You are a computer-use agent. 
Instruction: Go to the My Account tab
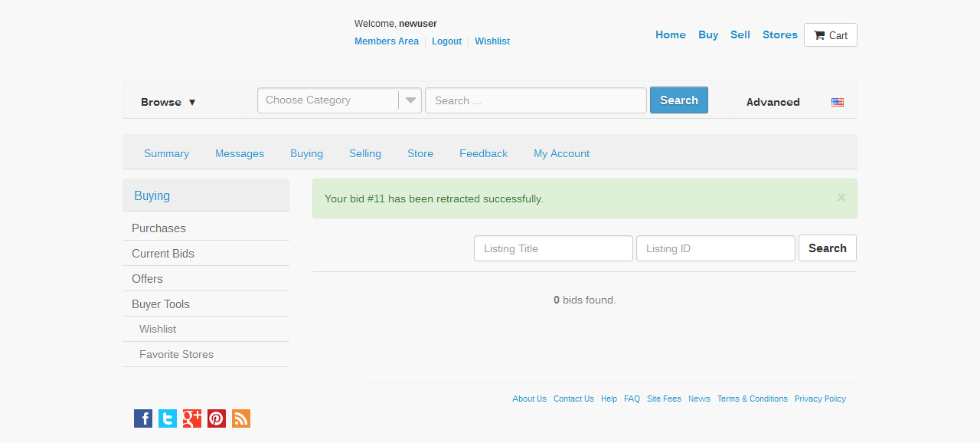[x=561, y=153]
